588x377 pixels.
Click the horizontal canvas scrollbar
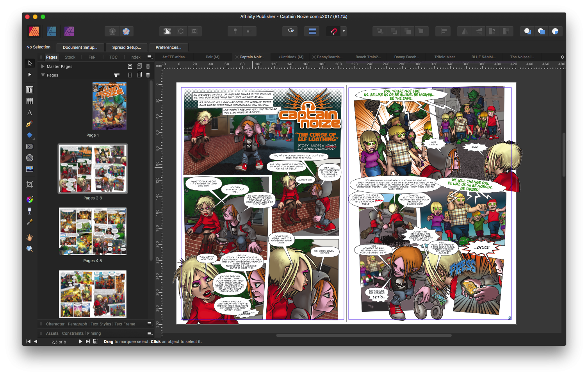pyautogui.click(x=363, y=335)
